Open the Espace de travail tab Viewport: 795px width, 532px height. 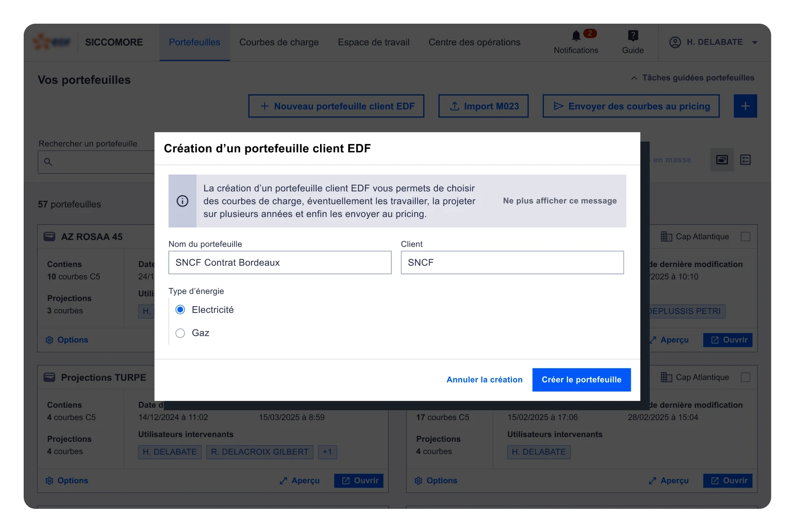pos(373,42)
